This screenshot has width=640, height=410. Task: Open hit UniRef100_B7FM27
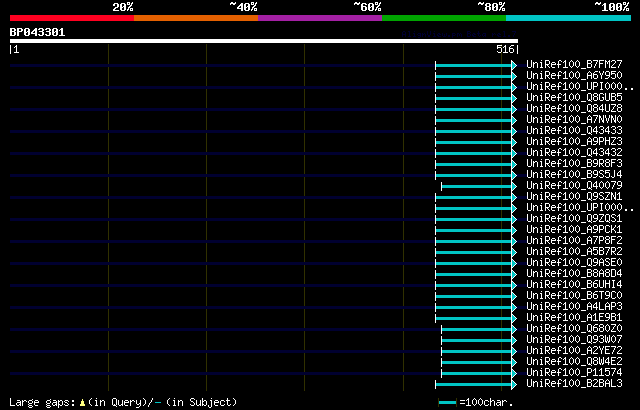574,64
